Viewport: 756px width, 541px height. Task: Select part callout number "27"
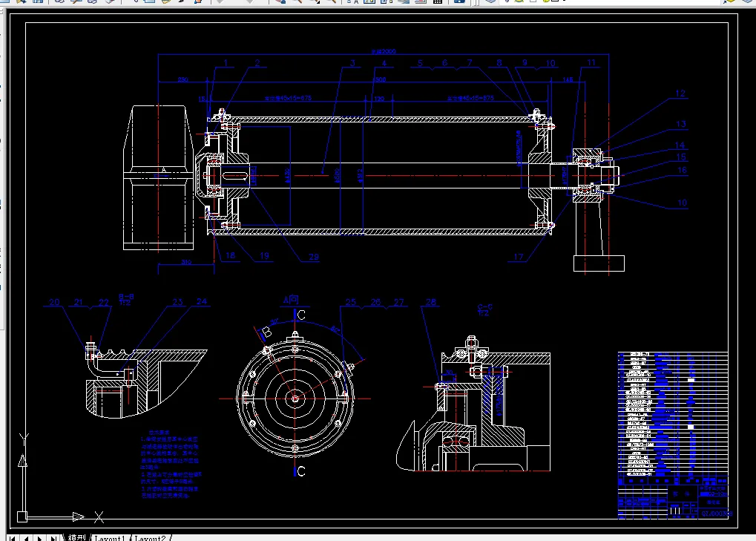[398, 302]
